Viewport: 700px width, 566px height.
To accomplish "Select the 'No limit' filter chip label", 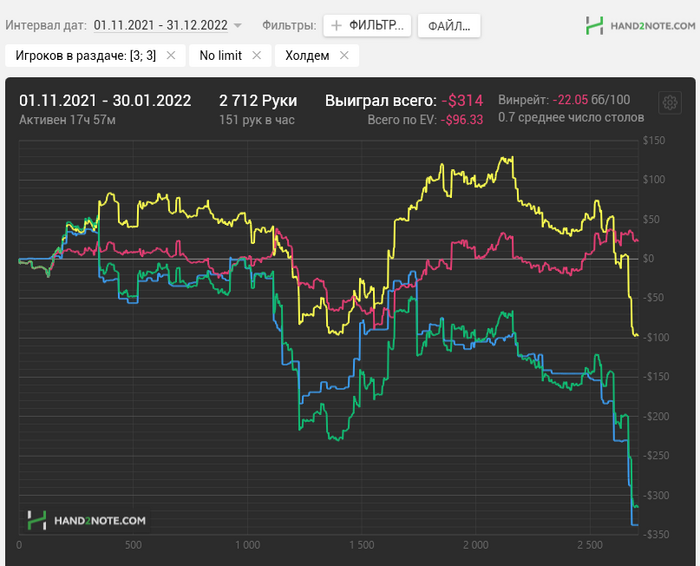I will [x=221, y=55].
